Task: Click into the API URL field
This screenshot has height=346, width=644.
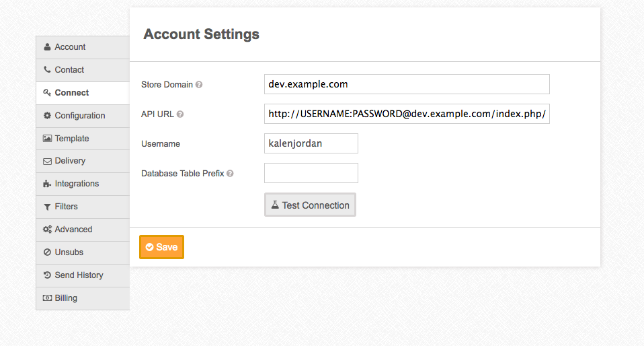Action: click(407, 114)
